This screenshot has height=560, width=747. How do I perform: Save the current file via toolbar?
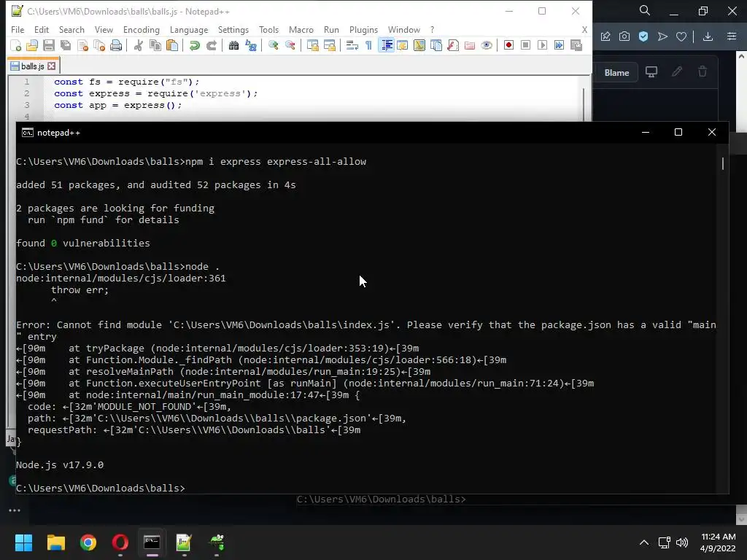[49, 45]
